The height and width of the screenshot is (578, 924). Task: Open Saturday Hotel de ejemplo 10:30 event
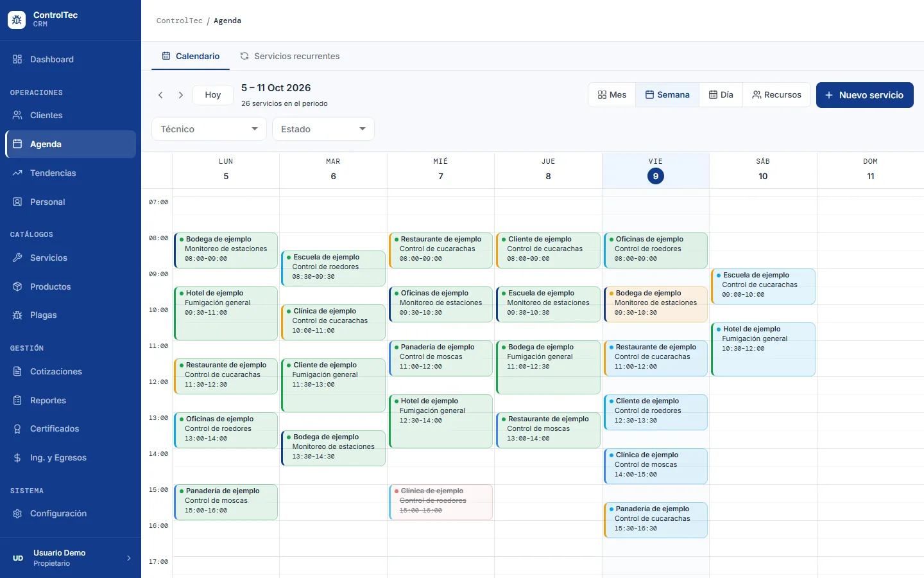(x=763, y=349)
